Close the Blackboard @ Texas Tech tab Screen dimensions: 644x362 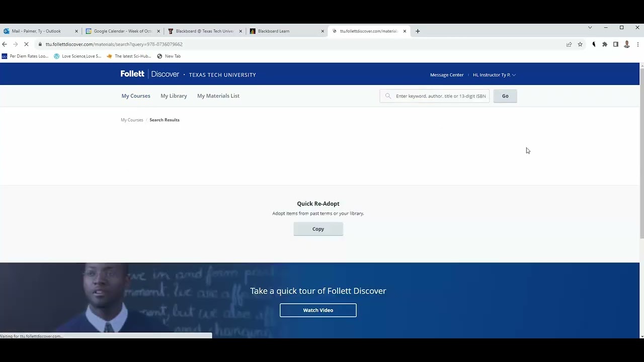(x=240, y=31)
